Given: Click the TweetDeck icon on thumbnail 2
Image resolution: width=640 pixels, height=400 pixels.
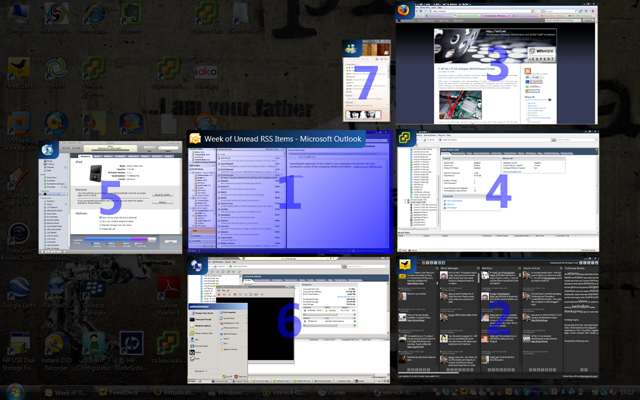Looking at the screenshot, I should (407, 265).
